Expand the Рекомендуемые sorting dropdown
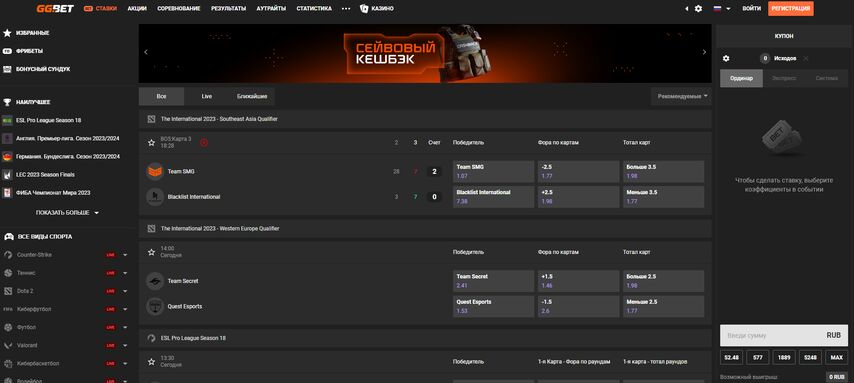 [681, 96]
